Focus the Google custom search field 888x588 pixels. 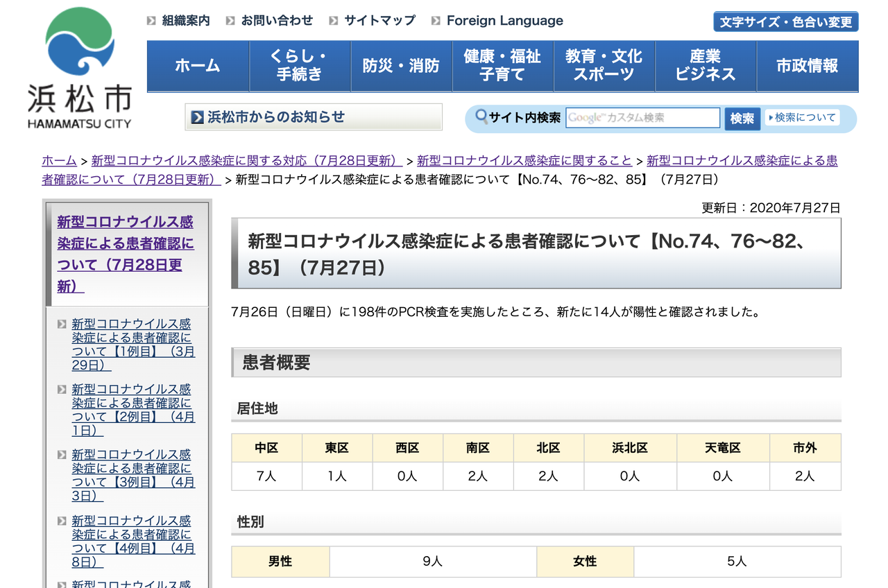[x=643, y=118]
